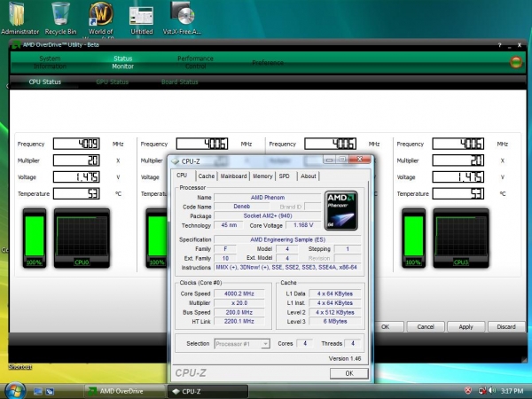Viewport: 532px width, 399px height.
Task: Open the Performance Control menu
Action: pos(195,62)
